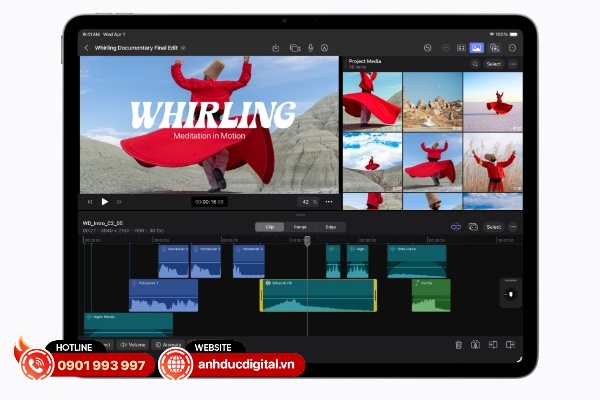Open the photo browser icon in top-right toolbar

(476, 47)
